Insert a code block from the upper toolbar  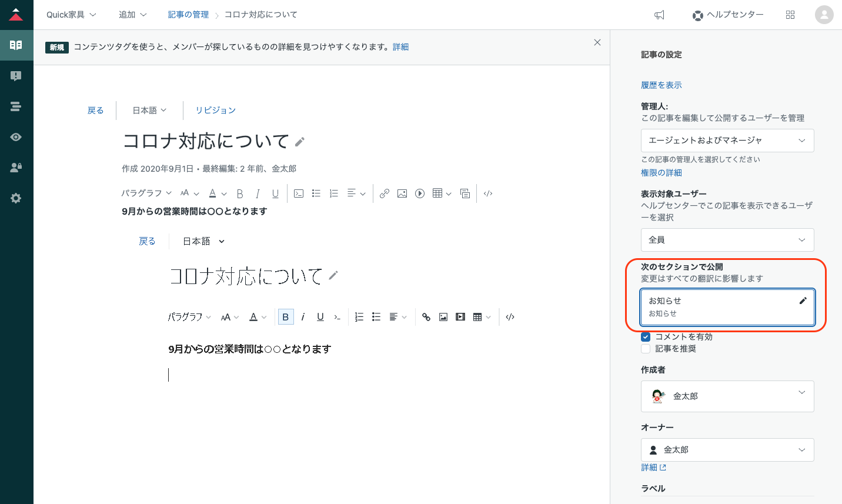coord(299,193)
